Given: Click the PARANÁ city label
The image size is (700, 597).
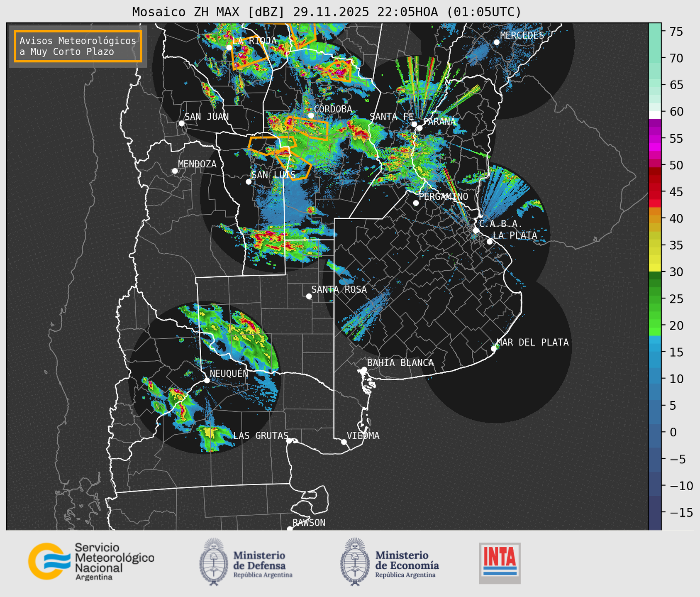Looking at the screenshot, I should [439, 122].
